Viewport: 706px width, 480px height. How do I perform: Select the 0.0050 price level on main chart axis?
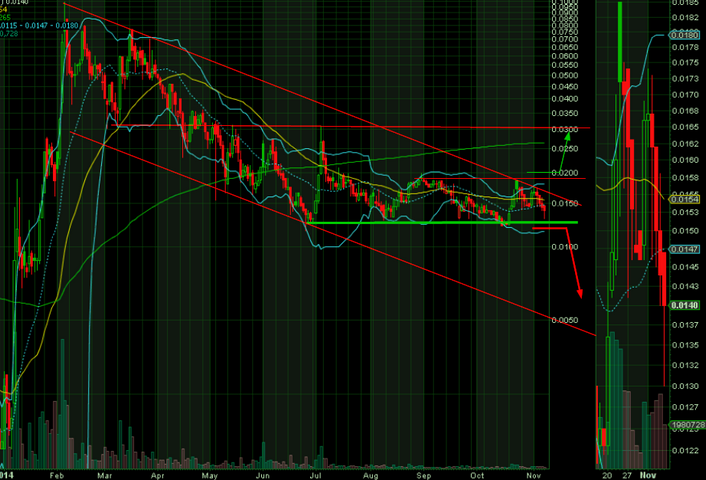(565, 320)
